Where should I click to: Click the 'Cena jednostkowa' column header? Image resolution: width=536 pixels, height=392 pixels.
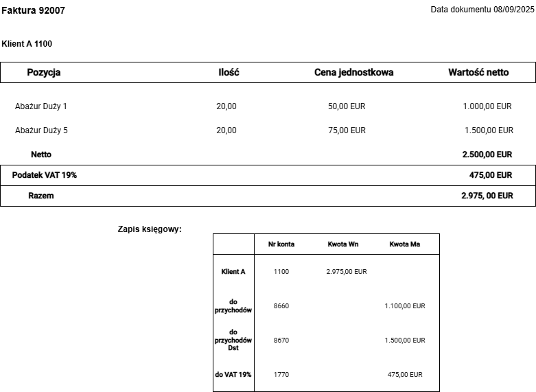click(x=354, y=72)
